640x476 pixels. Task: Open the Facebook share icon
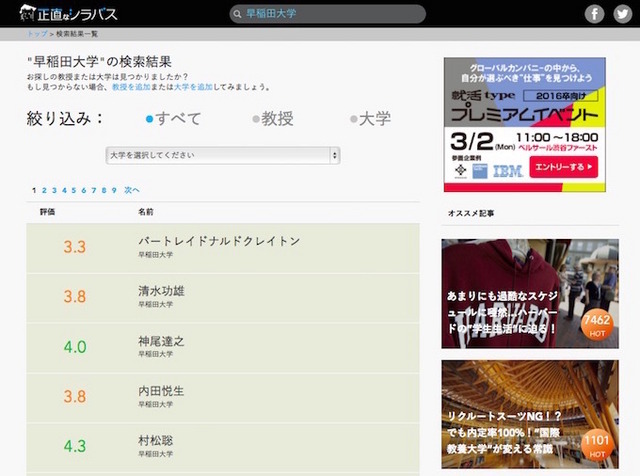[594, 14]
